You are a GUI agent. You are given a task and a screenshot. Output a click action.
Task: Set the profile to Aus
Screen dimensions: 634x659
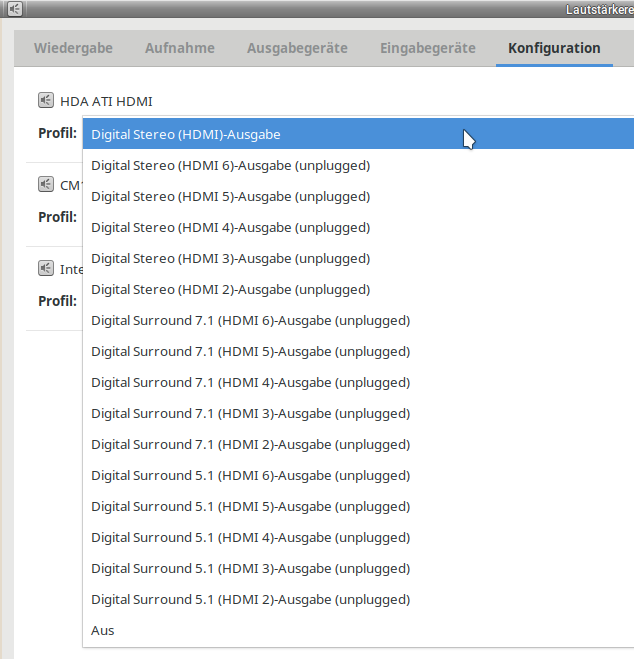(103, 630)
